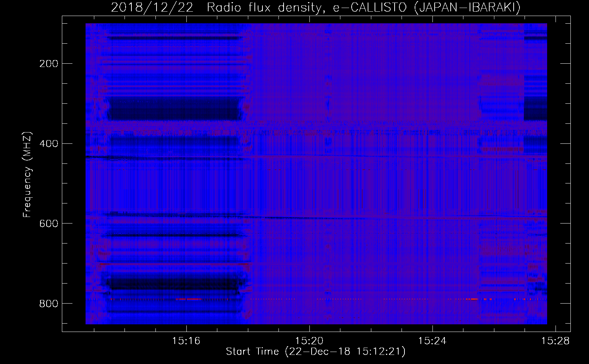Click the 'Start Time (22-Dec-18 15:12:21)' label
Viewport: 589px width, 364px height.
tap(316, 352)
